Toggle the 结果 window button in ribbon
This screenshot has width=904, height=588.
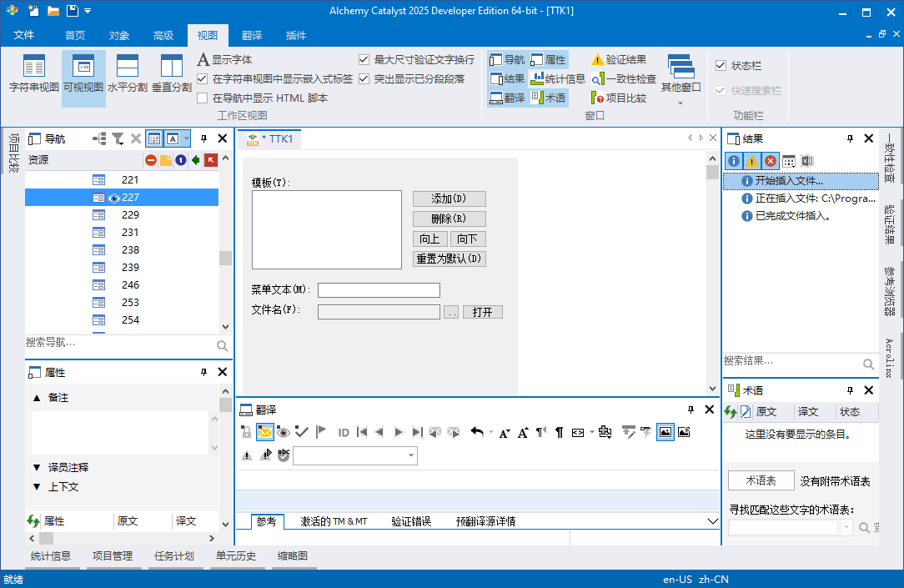click(507, 79)
